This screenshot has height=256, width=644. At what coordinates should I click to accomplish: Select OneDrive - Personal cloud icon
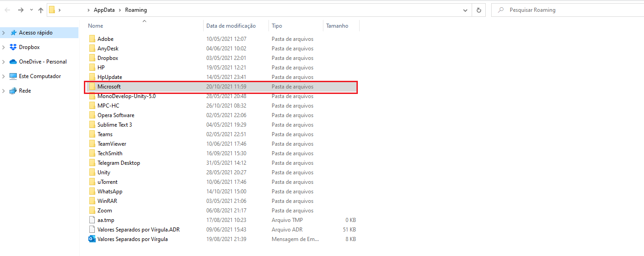[13, 62]
